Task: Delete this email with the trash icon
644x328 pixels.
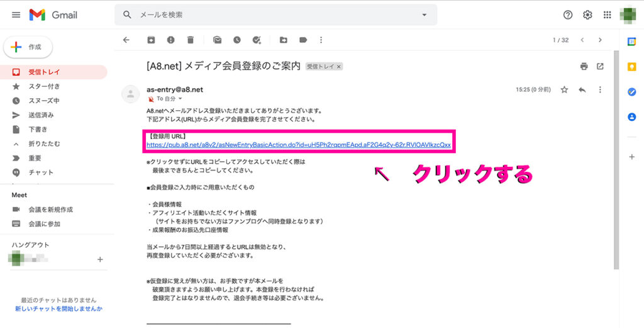Action: point(190,40)
